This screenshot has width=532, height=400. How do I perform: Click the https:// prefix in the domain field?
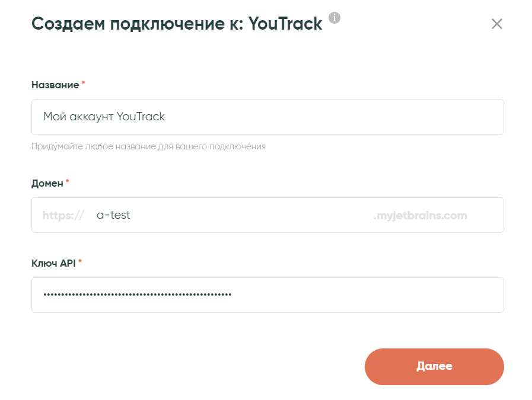click(63, 215)
